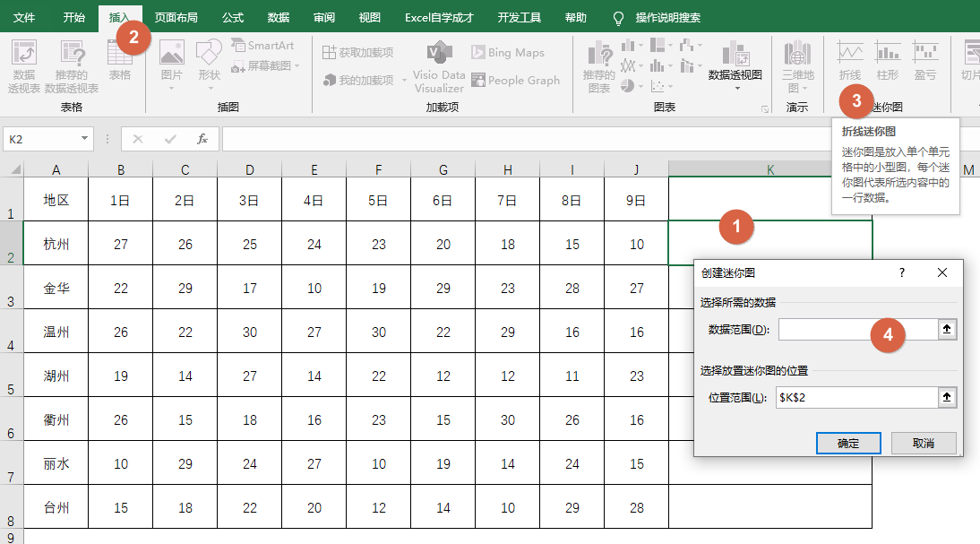Collapse dialog via data range selector arrow
980x544 pixels.
tap(947, 329)
